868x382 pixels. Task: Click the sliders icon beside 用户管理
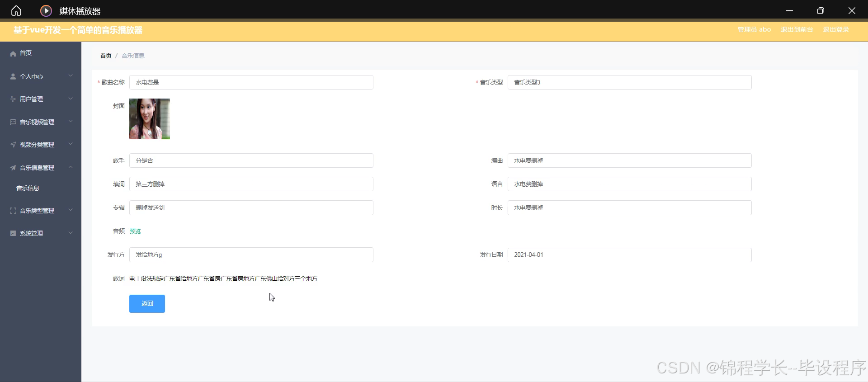click(x=13, y=99)
